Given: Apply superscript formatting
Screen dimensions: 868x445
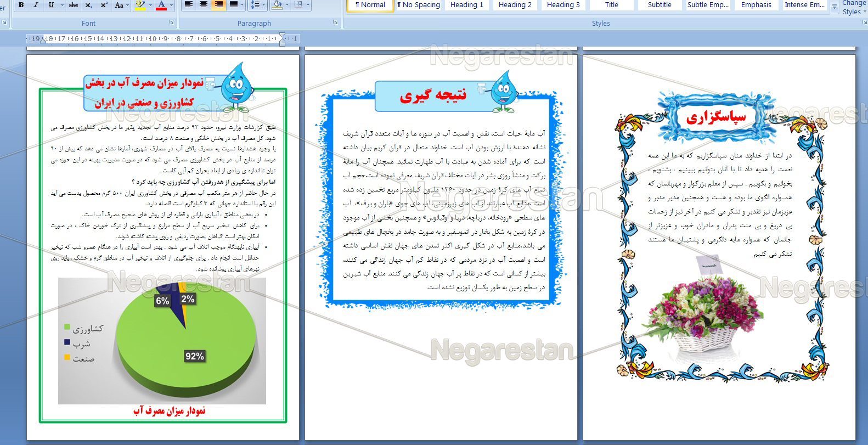Looking at the screenshot, I should 104,5.
